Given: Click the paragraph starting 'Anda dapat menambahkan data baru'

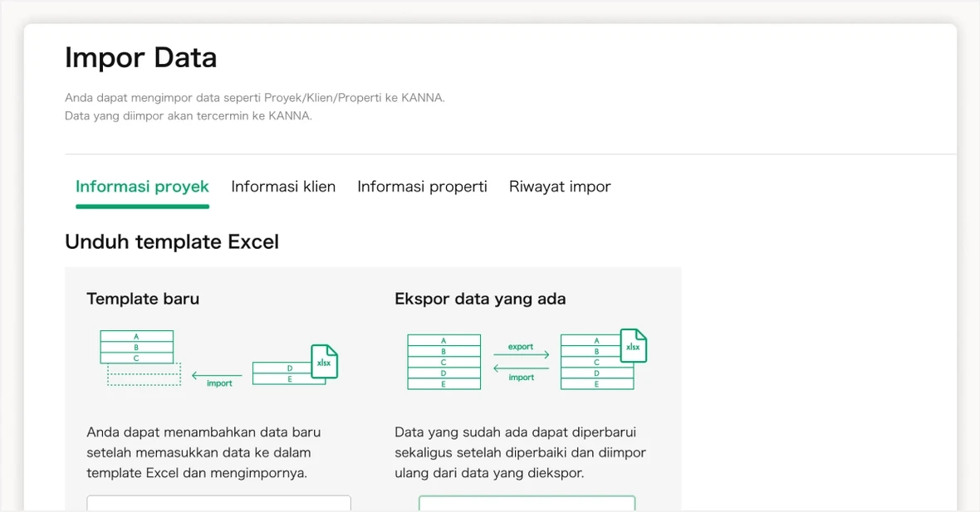Looking at the screenshot, I should point(203,453).
